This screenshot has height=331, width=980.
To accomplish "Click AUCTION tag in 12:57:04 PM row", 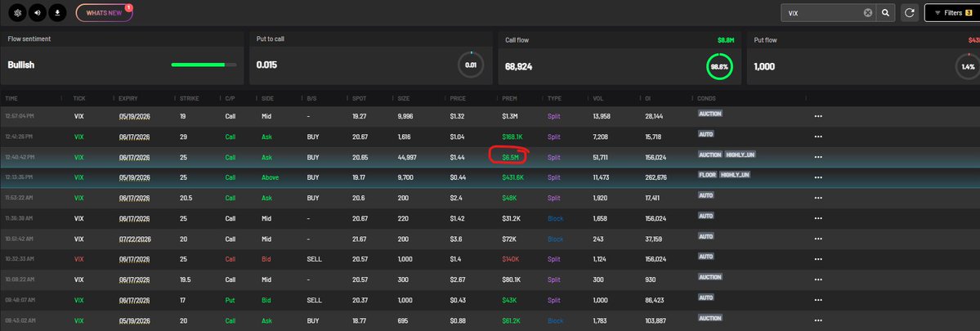I will [710, 114].
